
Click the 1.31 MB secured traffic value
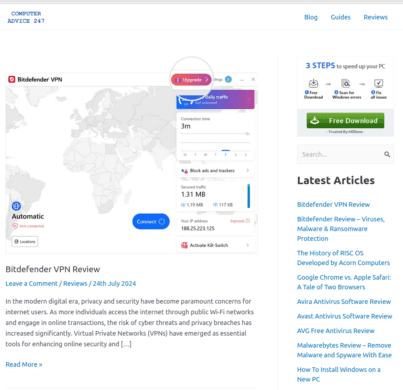click(193, 194)
